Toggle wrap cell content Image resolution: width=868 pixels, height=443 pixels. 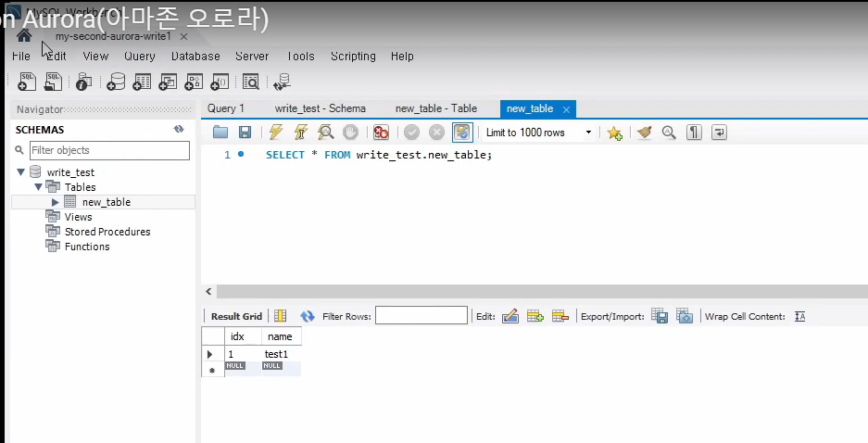(799, 316)
